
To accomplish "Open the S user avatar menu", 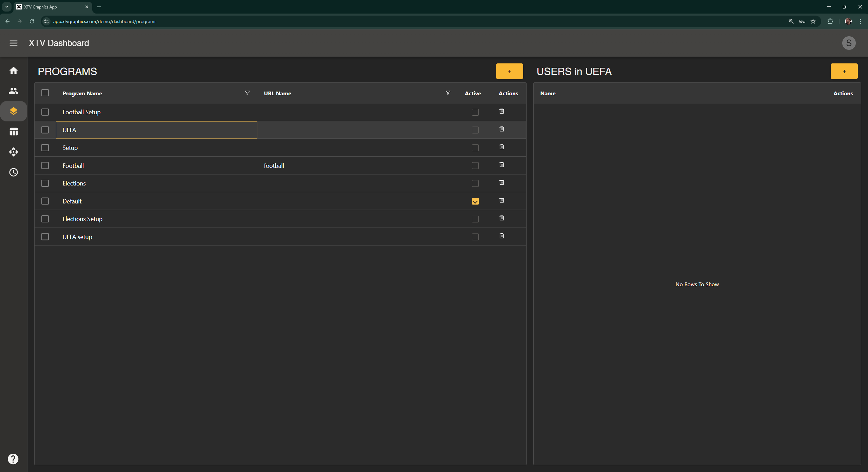I will coord(849,43).
